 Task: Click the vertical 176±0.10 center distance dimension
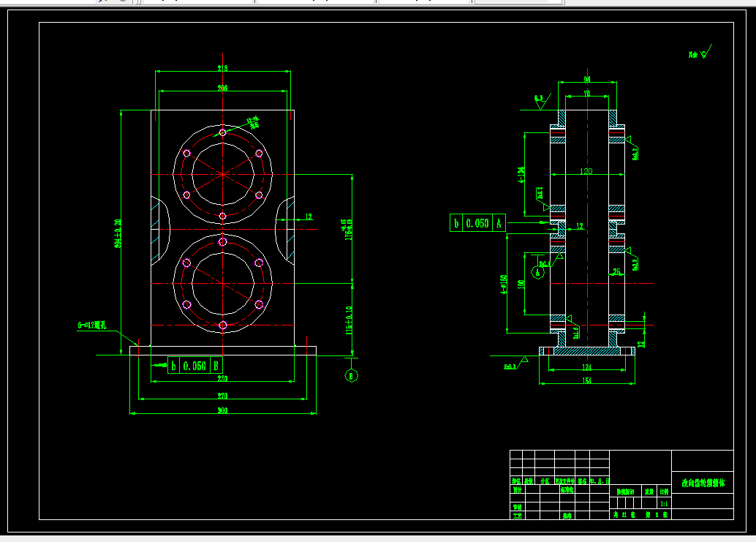(x=347, y=230)
